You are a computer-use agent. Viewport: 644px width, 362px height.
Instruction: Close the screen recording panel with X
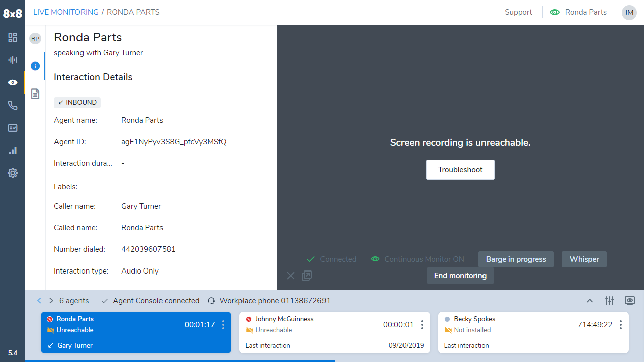(x=291, y=276)
